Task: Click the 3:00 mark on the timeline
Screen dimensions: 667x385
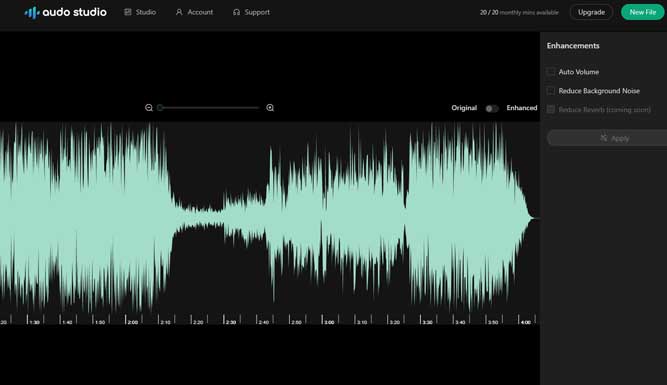Action: coord(329,322)
